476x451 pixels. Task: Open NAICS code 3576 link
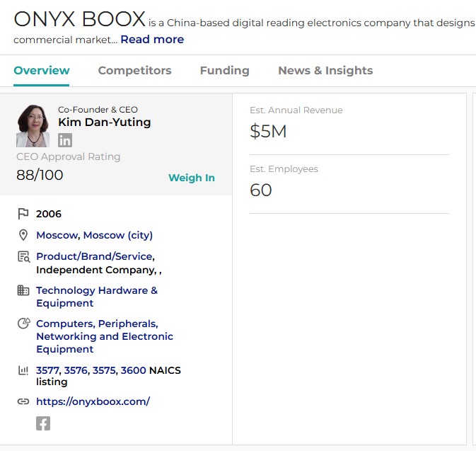click(76, 370)
